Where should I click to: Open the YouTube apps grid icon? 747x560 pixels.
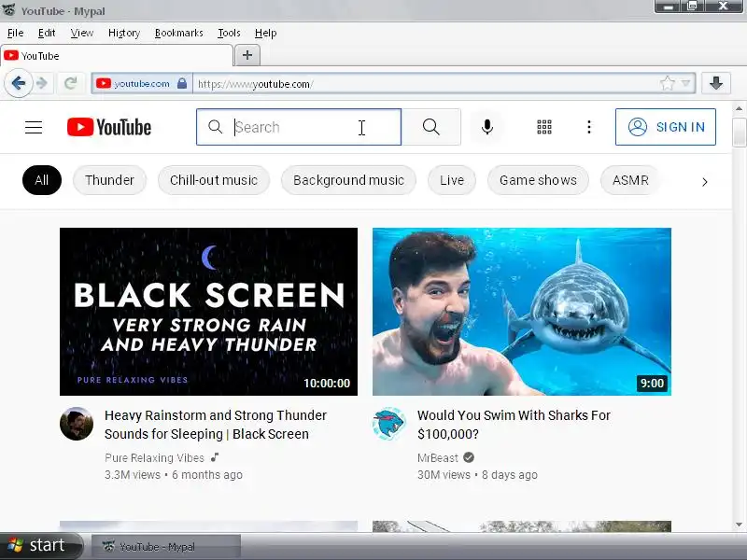[x=544, y=127]
